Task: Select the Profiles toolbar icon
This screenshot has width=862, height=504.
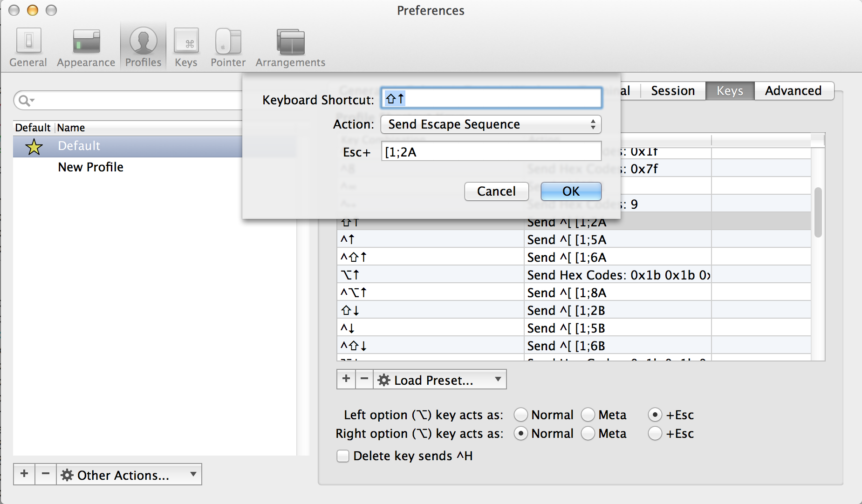Action: (143, 48)
